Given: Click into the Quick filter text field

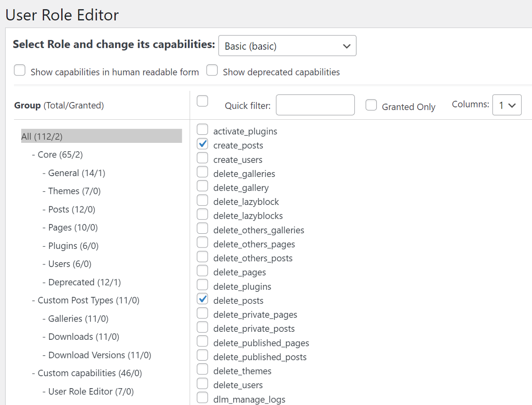Looking at the screenshot, I should click(315, 105).
